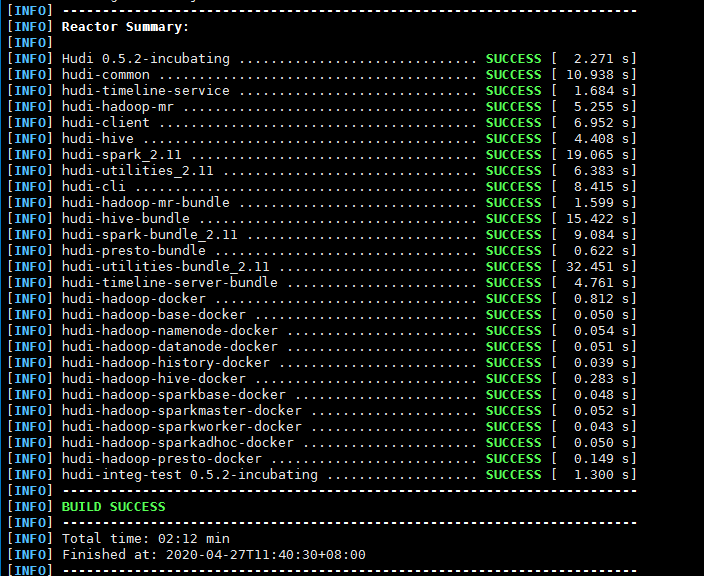Click the 'hudi-cli' module name
Screen dimensions: 704x576
click(93, 187)
